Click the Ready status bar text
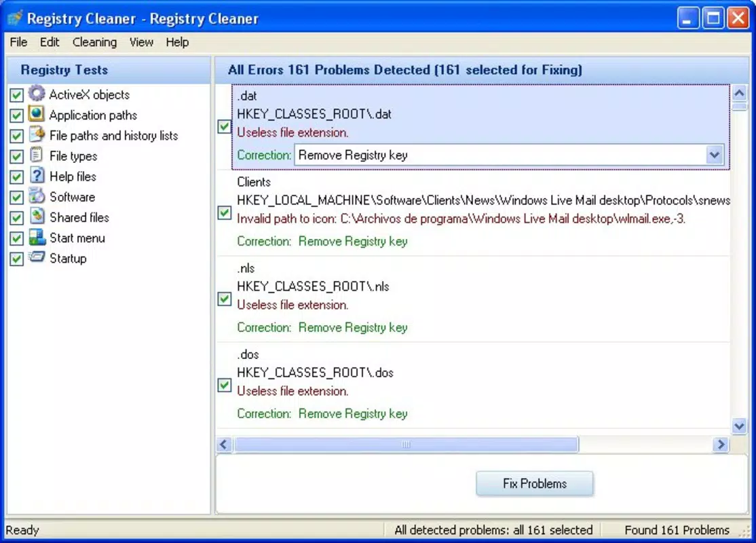The height and width of the screenshot is (543, 756). pos(22,531)
